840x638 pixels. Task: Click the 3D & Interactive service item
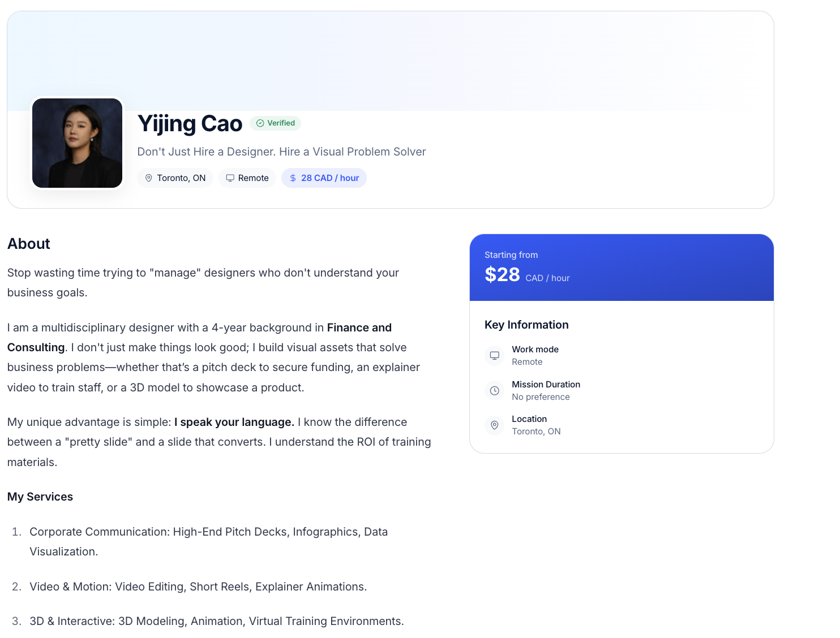216,621
